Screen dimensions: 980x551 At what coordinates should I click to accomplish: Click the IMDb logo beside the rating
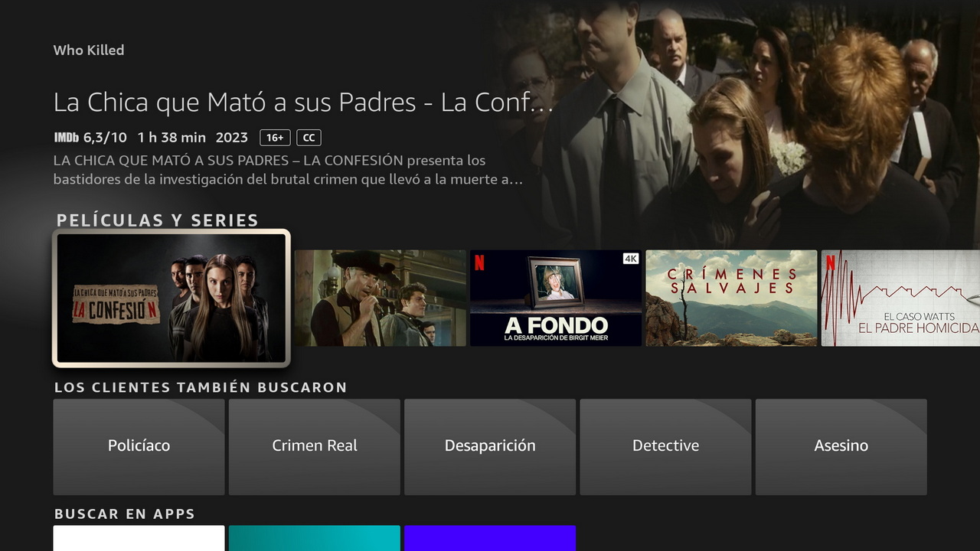coord(67,138)
